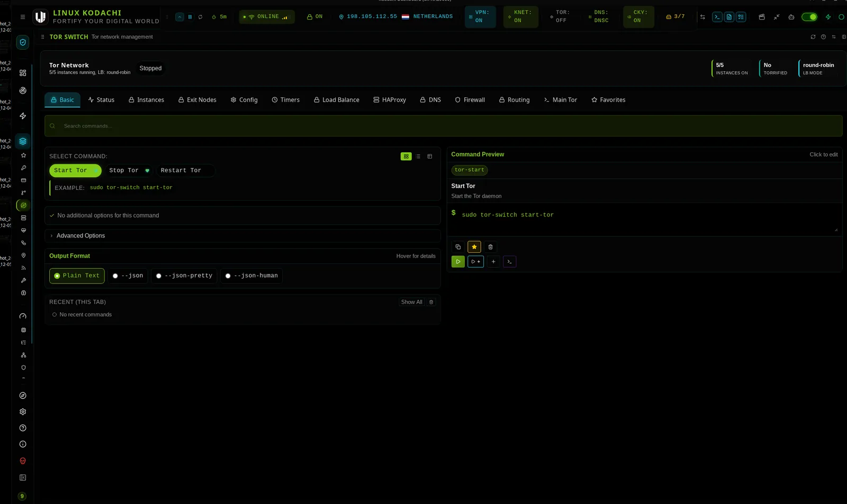Click the VPN: ON status button
Image resolution: width=847 pixels, height=504 pixels.
coord(480,17)
